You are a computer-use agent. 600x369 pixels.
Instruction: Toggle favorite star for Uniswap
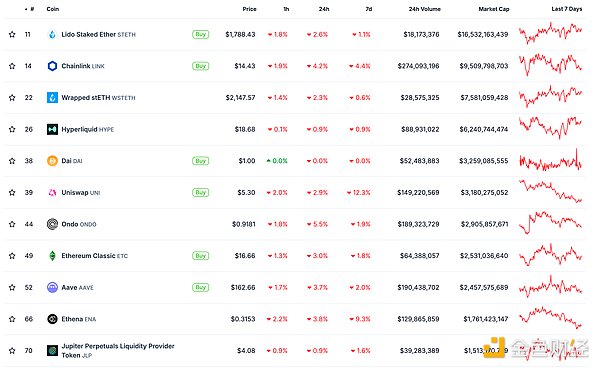pyautogui.click(x=12, y=193)
